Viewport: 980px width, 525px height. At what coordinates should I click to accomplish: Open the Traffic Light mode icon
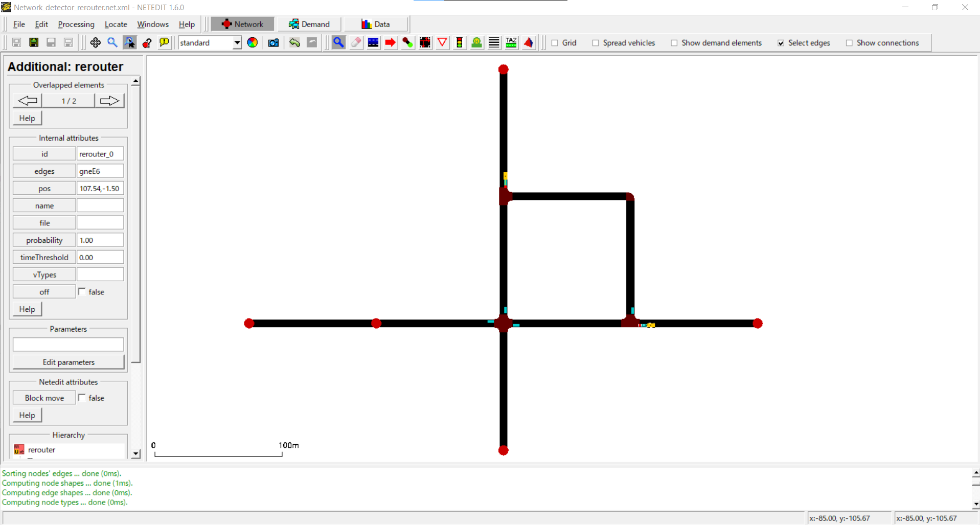[x=460, y=42]
